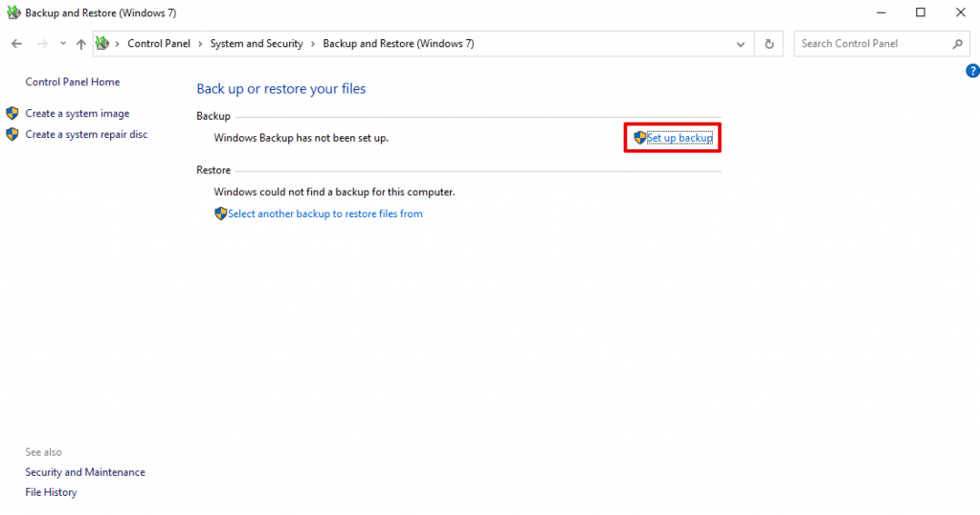Expand chevron after System and Security breadcrumb
The image size is (980, 515).
coord(313,44)
